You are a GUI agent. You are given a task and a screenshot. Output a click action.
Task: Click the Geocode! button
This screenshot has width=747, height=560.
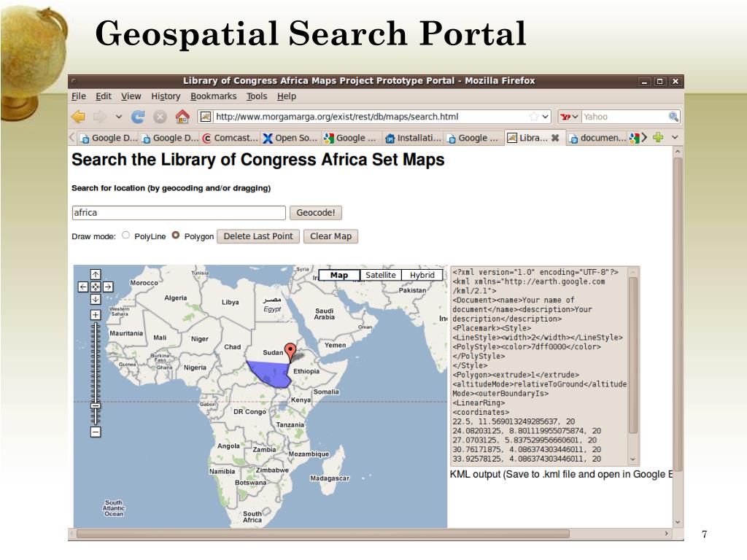pos(316,213)
